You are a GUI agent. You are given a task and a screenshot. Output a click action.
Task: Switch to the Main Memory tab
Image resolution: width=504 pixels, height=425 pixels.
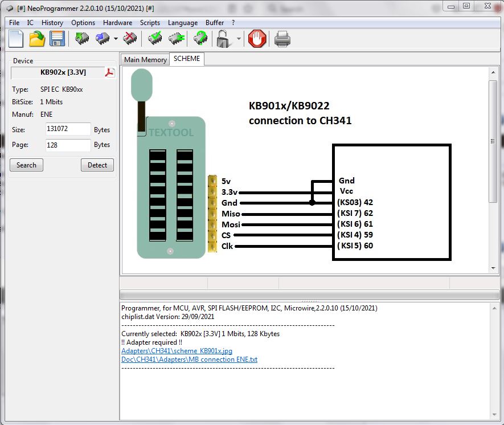click(x=145, y=59)
